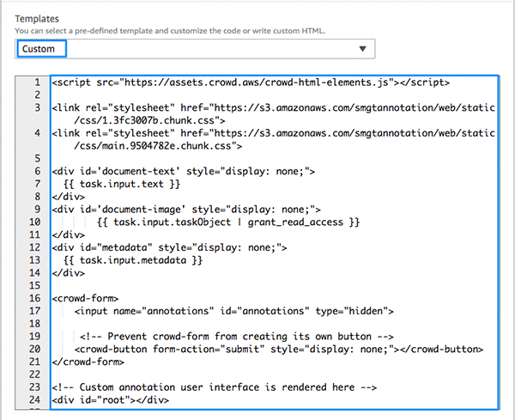
Task: Click the div id="root" line
Action: tap(111, 400)
